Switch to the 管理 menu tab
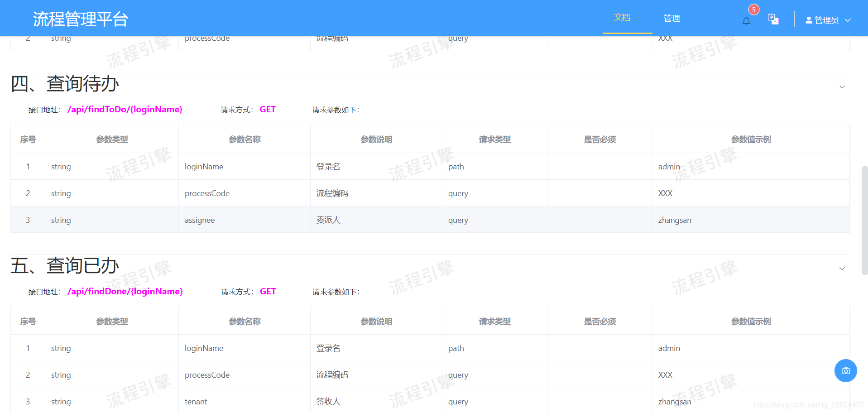 pyautogui.click(x=671, y=18)
